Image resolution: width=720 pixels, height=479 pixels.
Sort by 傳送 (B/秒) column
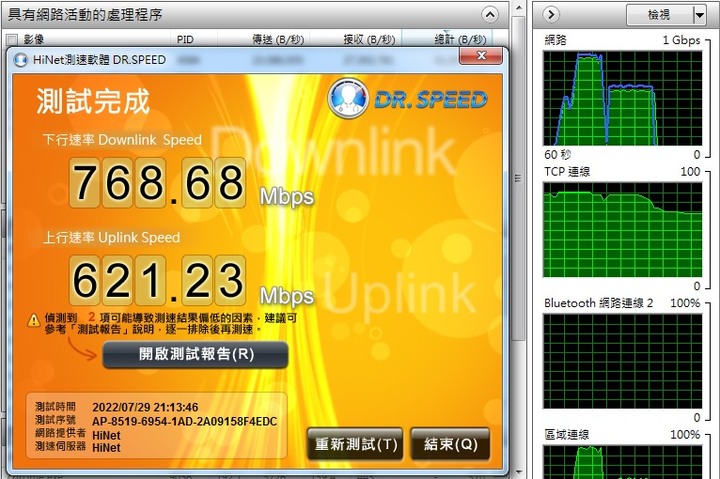[x=278, y=39]
